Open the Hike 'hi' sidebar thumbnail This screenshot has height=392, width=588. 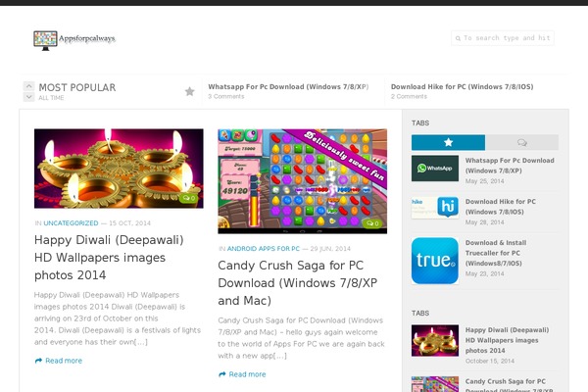tap(435, 208)
